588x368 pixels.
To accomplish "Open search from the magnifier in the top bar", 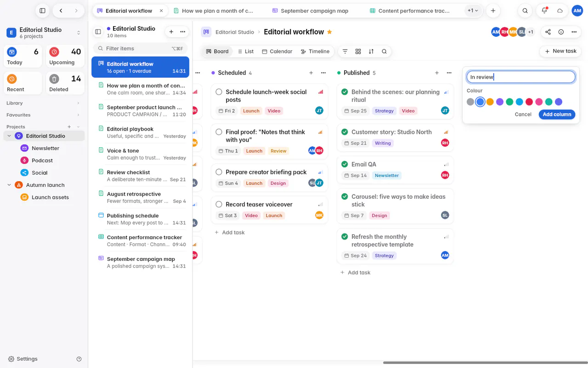I will point(525,11).
